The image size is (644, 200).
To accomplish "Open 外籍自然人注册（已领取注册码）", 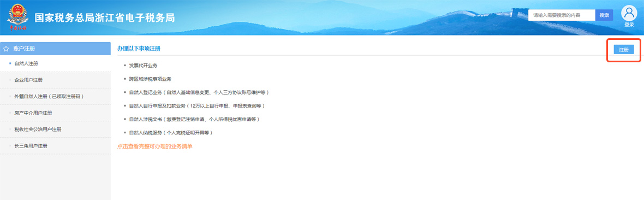I will [55, 96].
